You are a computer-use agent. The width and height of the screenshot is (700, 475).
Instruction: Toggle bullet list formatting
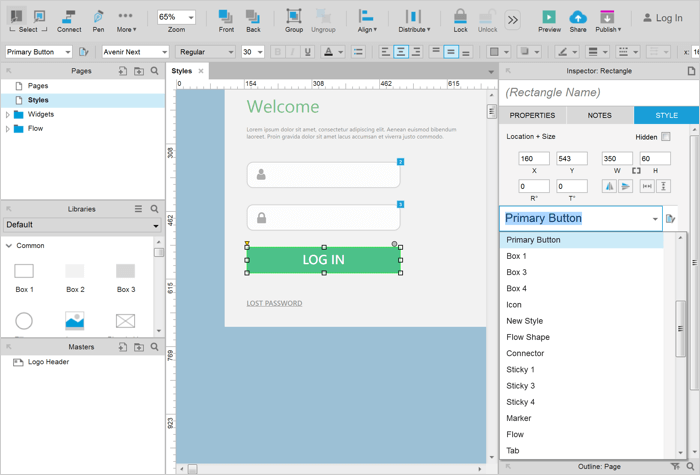(358, 52)
